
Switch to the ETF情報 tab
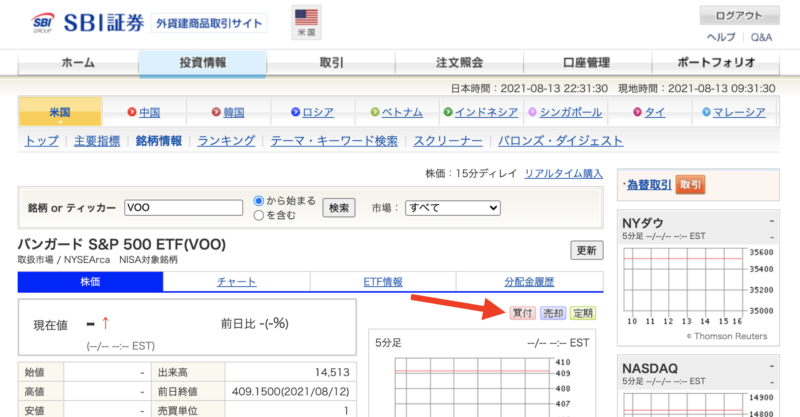tap(383, 282)
